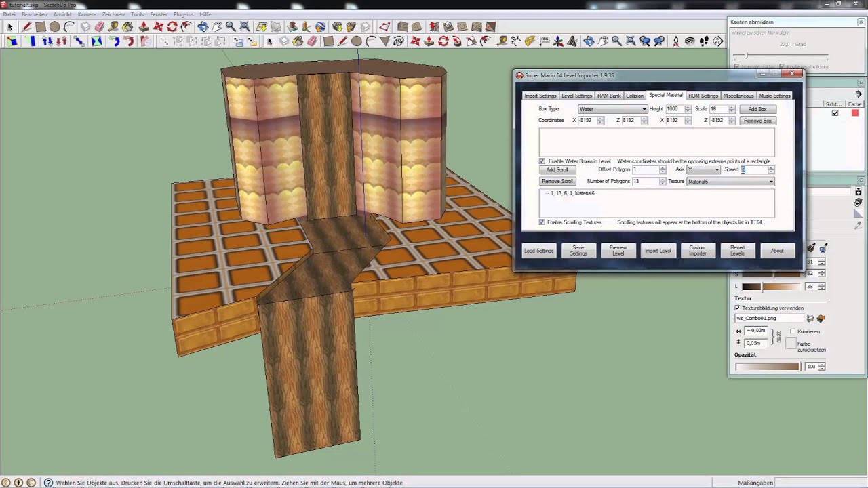Activate the Look Around eye tool

(690, 41)
